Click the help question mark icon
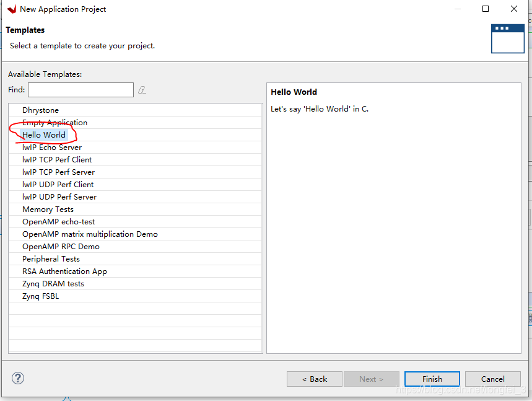 click(17, 378)
